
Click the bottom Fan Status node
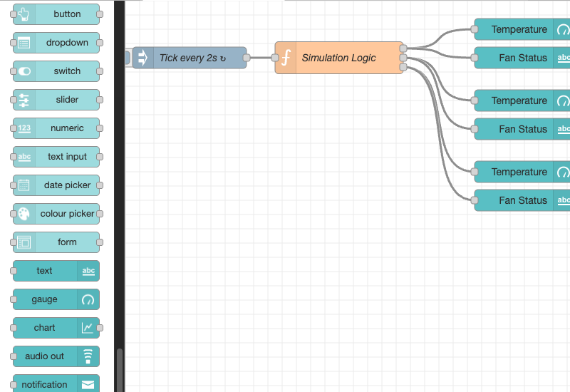(522, 200)
